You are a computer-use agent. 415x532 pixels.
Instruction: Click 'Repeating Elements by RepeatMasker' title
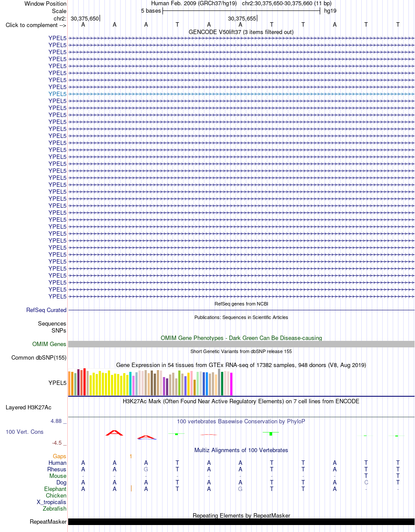(x=241, y=515)
